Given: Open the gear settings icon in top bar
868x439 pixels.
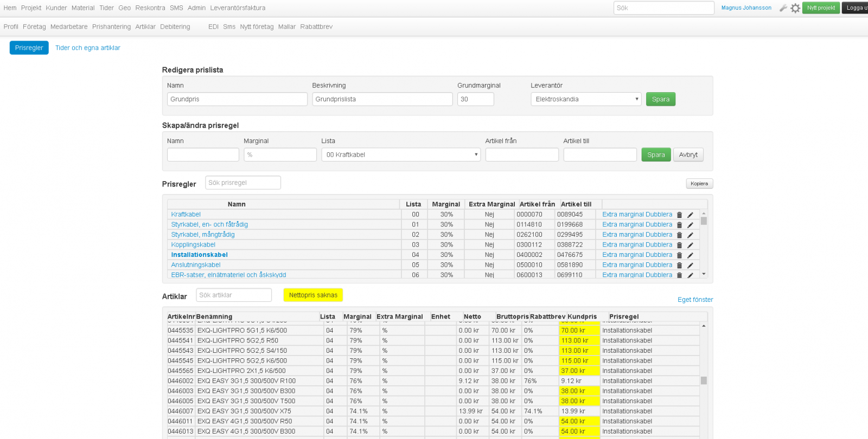Looking at the screenshot, I should (x=795, y=8).
